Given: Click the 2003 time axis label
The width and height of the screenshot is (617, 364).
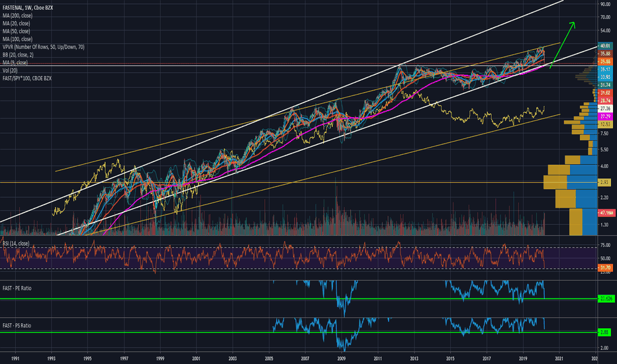Looking at the screenshot, I should [232, 359].
